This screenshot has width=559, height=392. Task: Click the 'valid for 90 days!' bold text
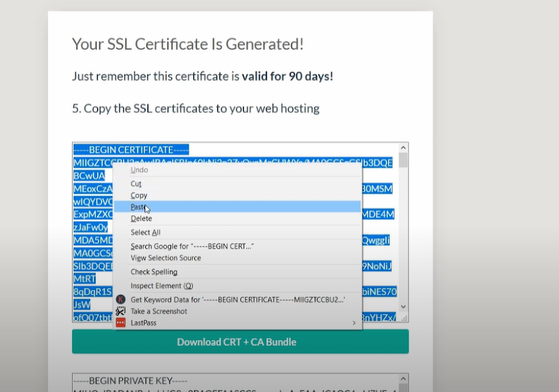(x=287, y=76)
